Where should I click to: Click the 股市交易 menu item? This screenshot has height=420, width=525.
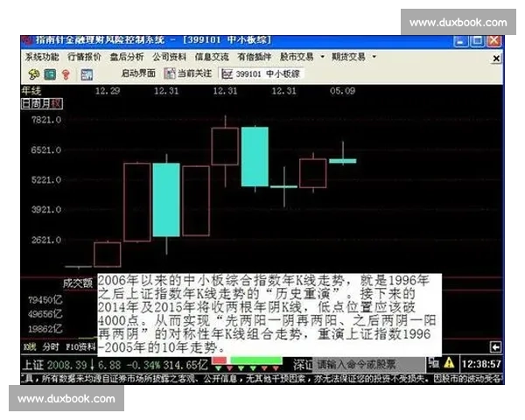[x=297, y=57]
